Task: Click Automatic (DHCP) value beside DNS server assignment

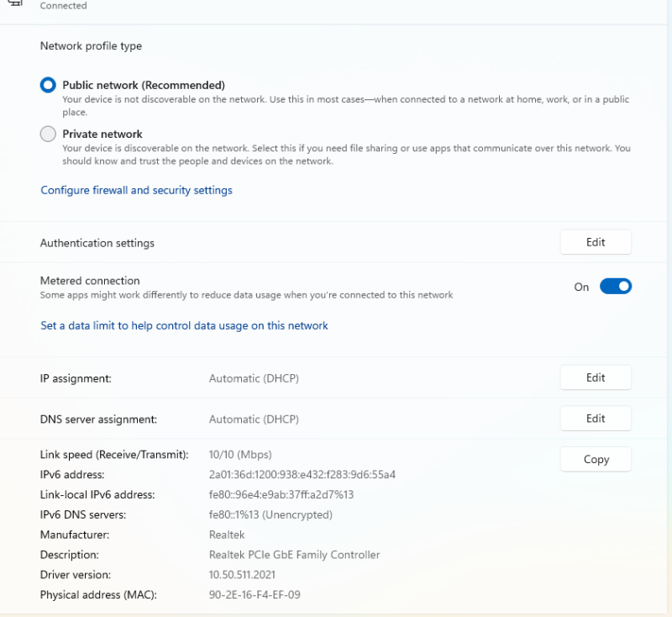Action: [254, 419]
